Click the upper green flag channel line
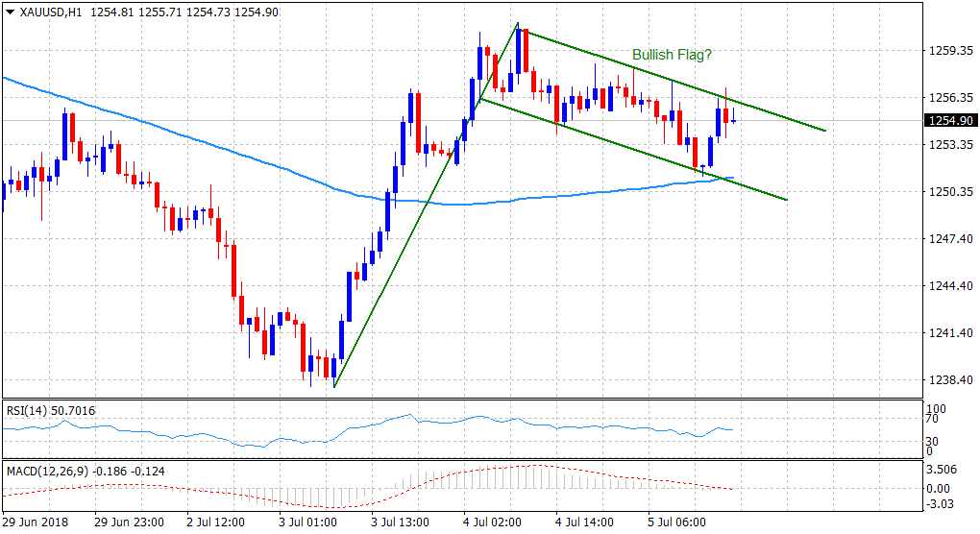 pyautogui.click(x=673, y=82)
